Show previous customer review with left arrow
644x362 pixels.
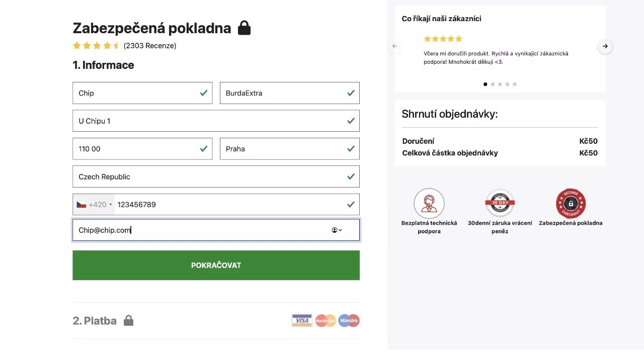395,46
